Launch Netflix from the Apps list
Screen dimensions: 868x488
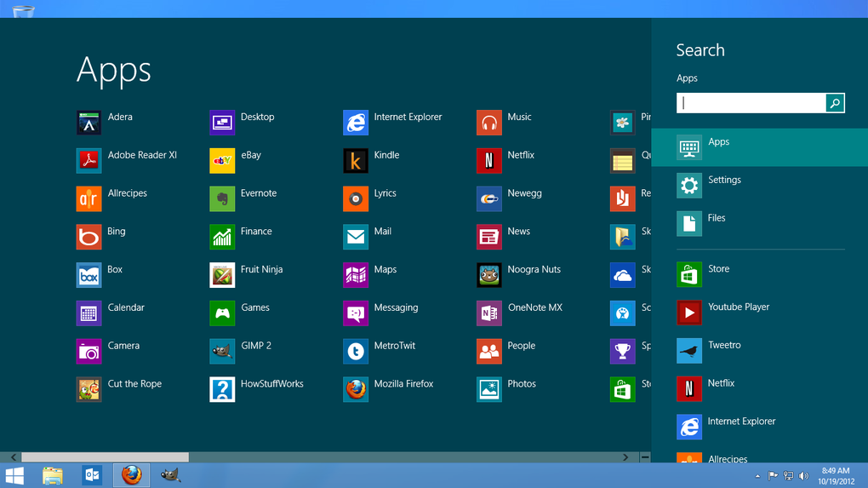488,161
